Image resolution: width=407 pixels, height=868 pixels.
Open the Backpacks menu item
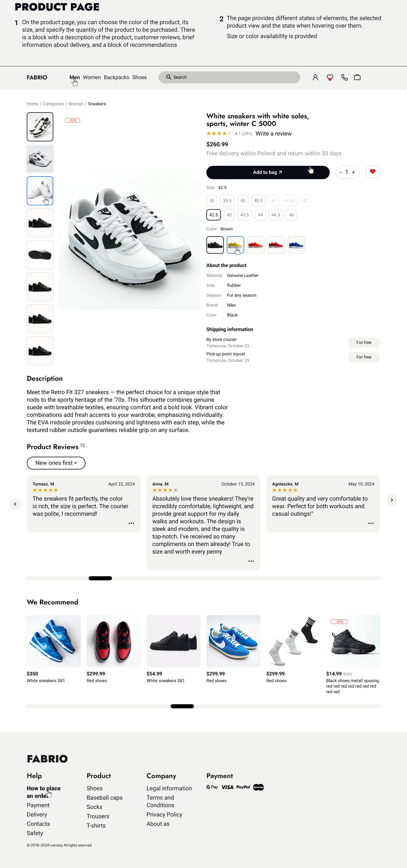pyautogui.click(x=116, y=77)
